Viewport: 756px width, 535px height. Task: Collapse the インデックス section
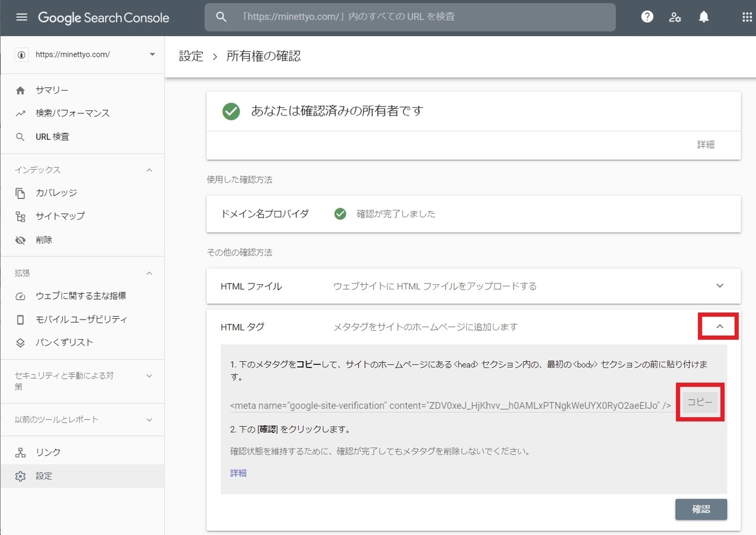pyautogui.click(x=149, y=170)
